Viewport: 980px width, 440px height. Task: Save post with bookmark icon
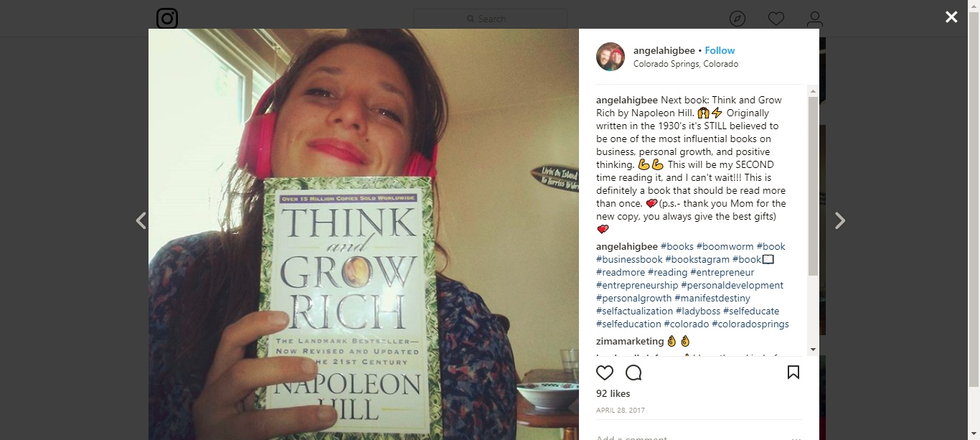point(793,373)
